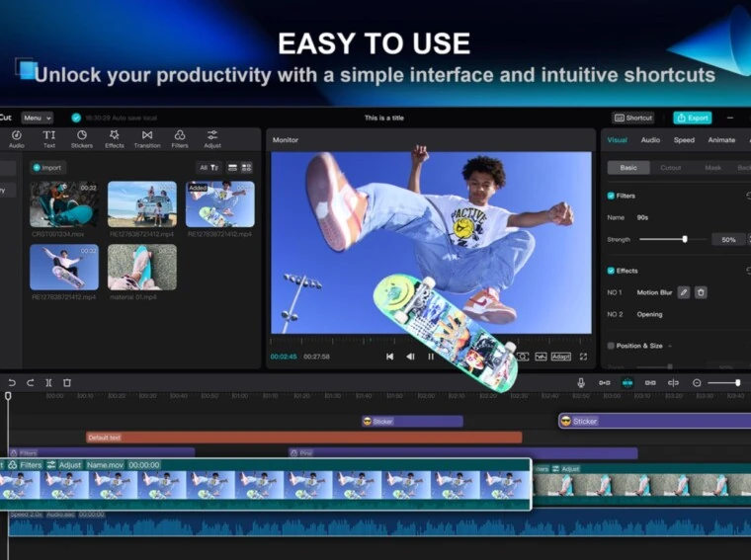Select the Mask sub-tab
The width and height of the screenshot is (751, 560).
coord(712,168)
